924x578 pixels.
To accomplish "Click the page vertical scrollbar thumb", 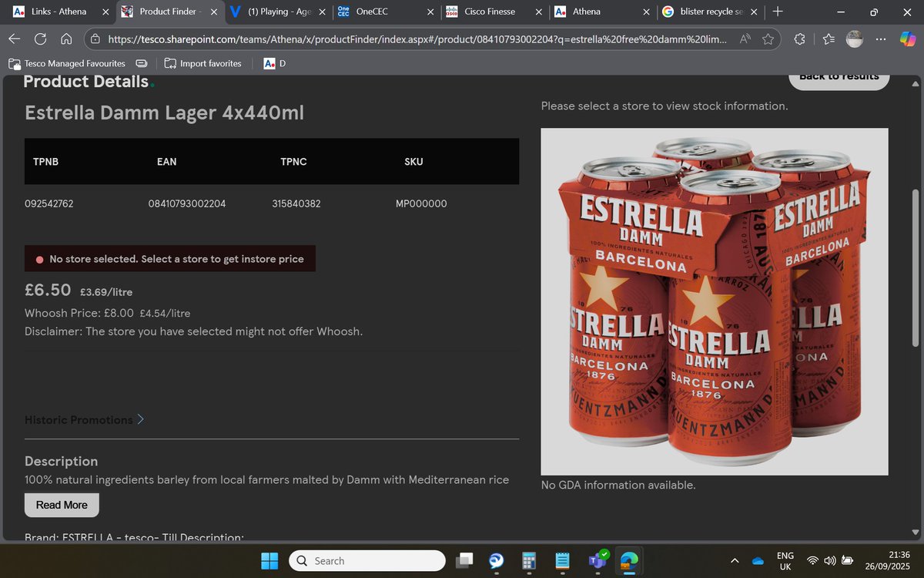I will pyautogui.click(x=916, y=268).
